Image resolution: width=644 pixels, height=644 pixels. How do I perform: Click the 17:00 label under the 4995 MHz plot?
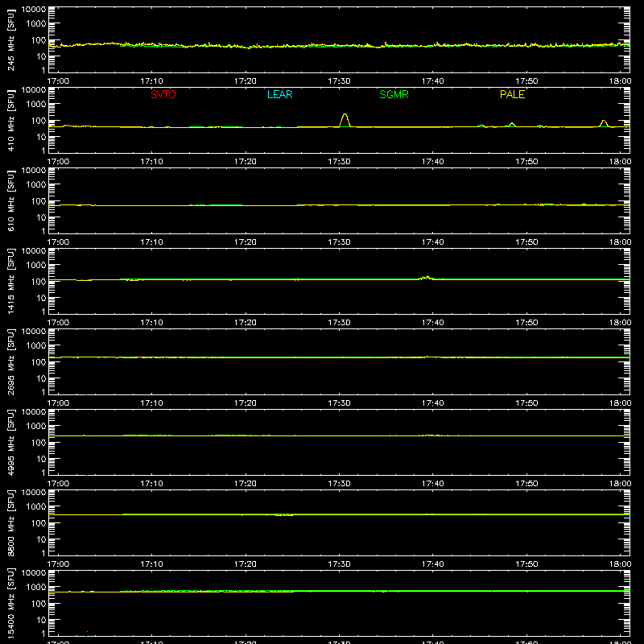coord(58,484)
